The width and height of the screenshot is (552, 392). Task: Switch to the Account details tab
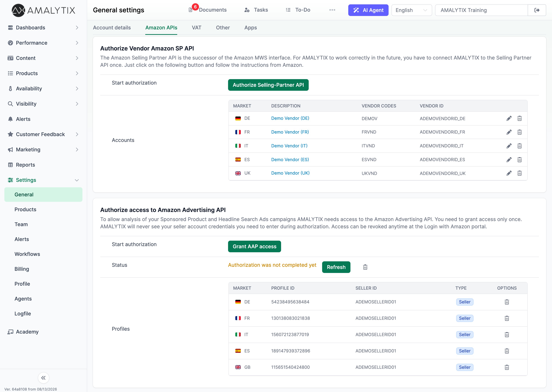[x=112, y=28]
